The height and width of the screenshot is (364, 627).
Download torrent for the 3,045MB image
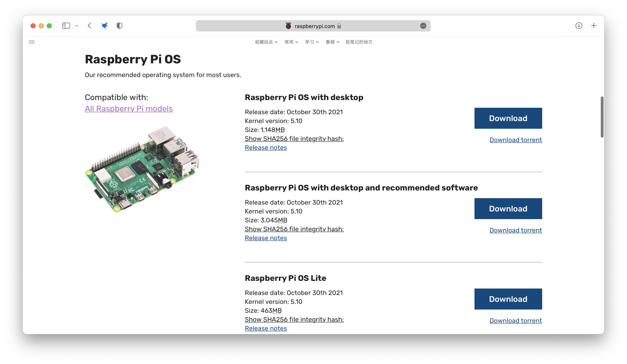tap(515, 230)
